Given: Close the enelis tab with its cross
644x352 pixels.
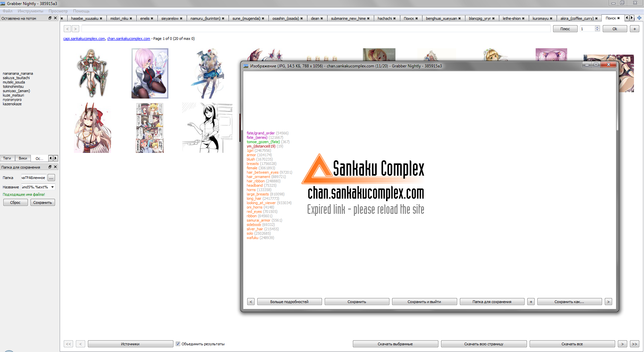Looking at the screenshot, I should tap(152, 18).
